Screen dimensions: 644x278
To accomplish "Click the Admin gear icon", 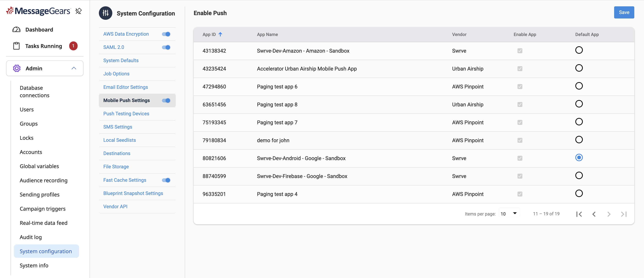I will click(17, 68).
